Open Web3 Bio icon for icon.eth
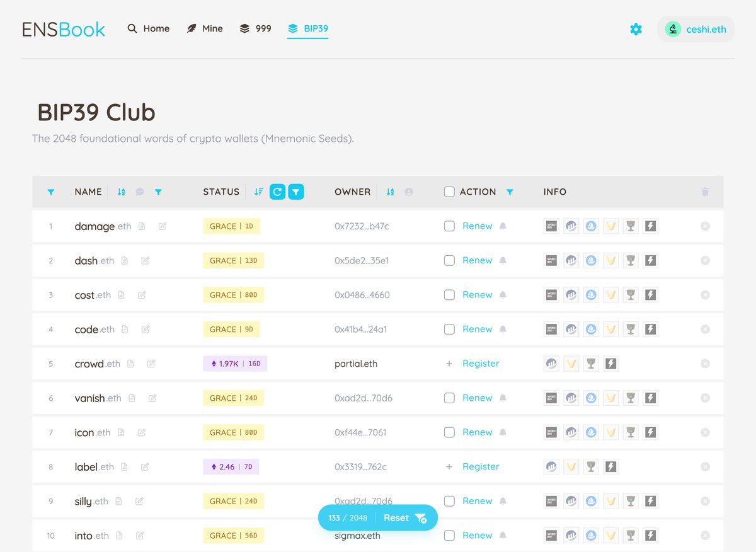This screenshot has width=756, height=552. (x=551, y=432)
